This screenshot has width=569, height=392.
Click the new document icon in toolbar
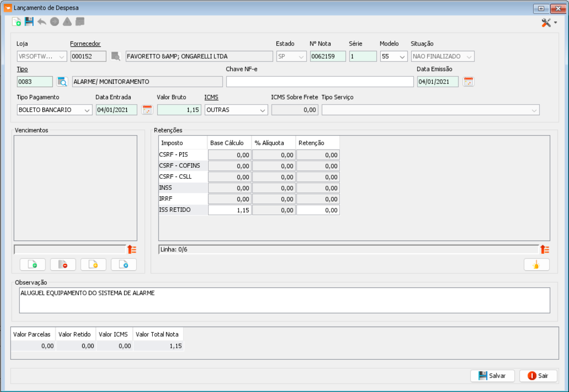coord(16,22)
